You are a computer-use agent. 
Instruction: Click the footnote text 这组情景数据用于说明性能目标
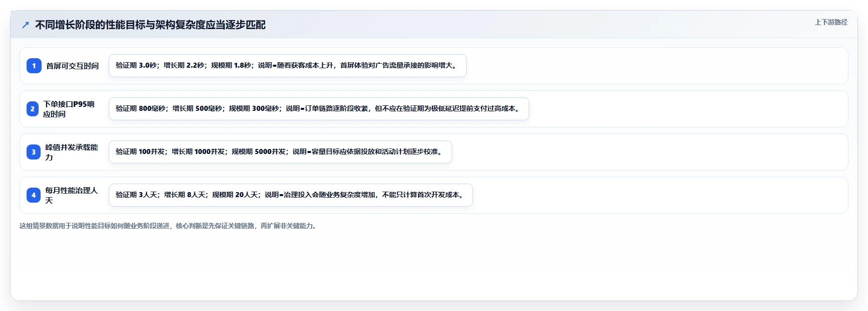[x=168, y=226]
